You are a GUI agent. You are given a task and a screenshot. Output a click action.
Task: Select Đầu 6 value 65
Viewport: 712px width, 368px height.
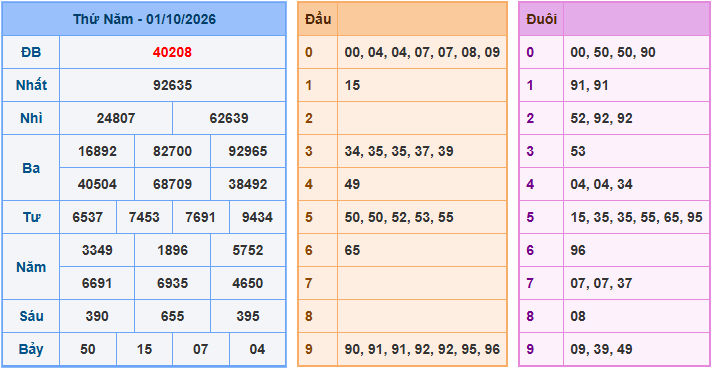[x=352, y=250]
